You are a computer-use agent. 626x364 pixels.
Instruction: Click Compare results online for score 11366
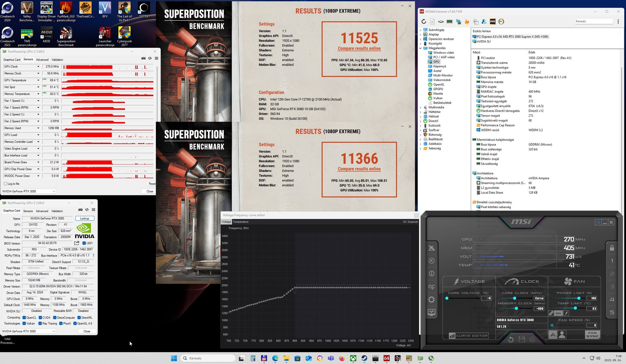click(359, 169)
